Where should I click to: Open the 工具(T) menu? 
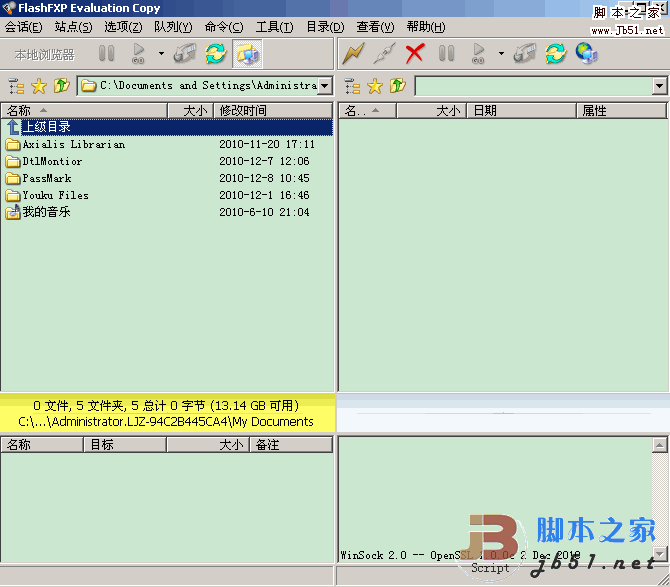click(x=274, y=27)
